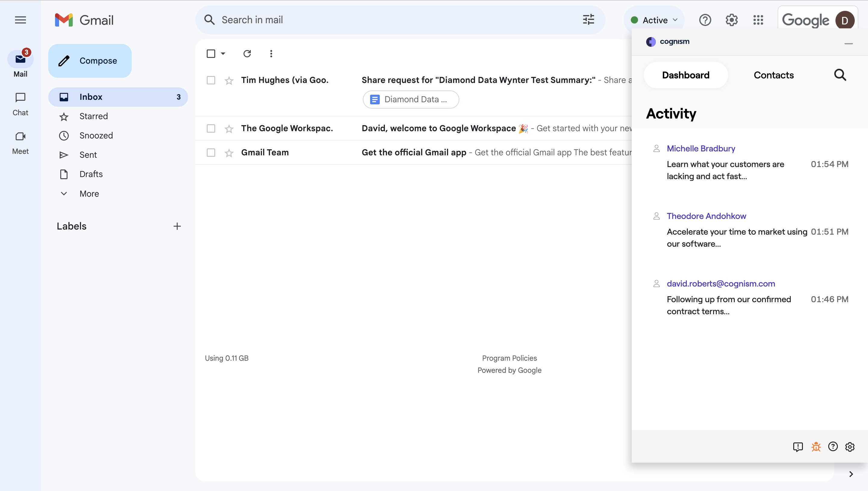Open Cognism panel settings gear
Image resolution: width=868 pixels, height=491 pixels.
[x=850, y=447]
